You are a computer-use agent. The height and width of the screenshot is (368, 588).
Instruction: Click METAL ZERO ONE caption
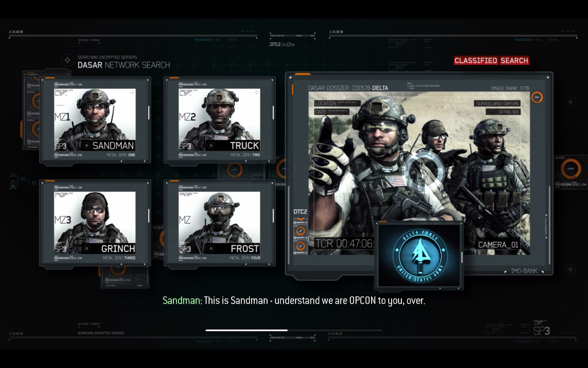pyautogui.click(x=121, y=155)
